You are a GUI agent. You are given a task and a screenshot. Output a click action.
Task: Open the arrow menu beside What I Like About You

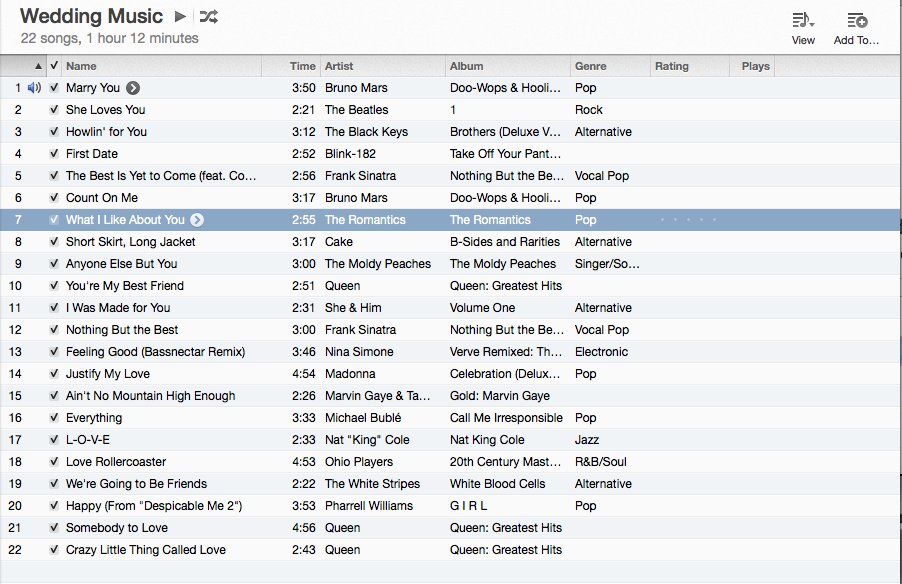(x=197, y=220)
